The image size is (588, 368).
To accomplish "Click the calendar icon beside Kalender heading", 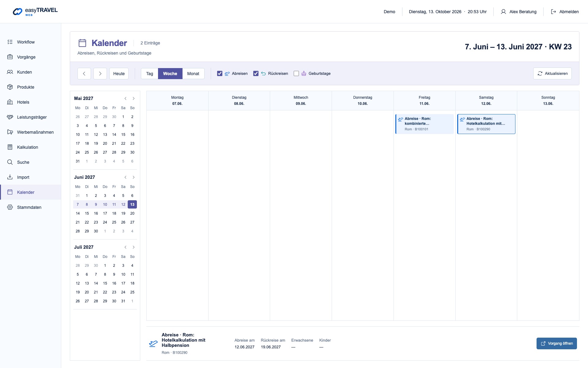I will point(82,43).
